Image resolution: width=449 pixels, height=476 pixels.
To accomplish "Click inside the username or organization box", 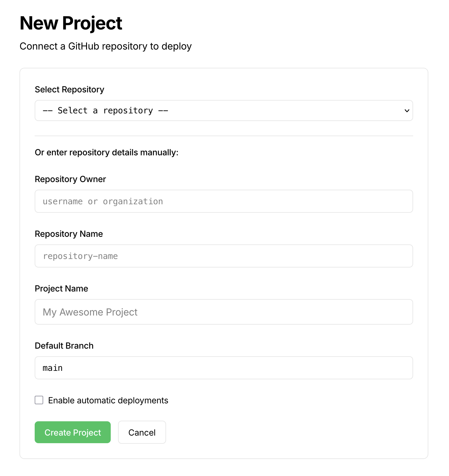I will (224, 201).
